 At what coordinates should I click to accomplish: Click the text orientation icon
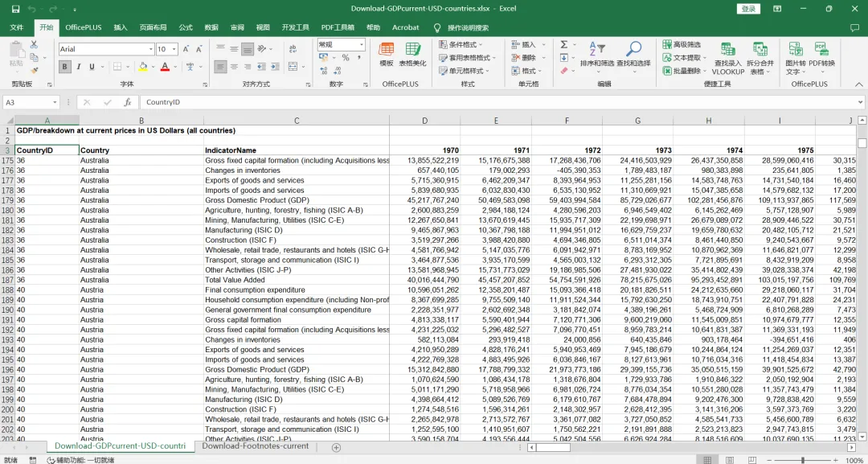pyautogui.click(x=262, y=49)
